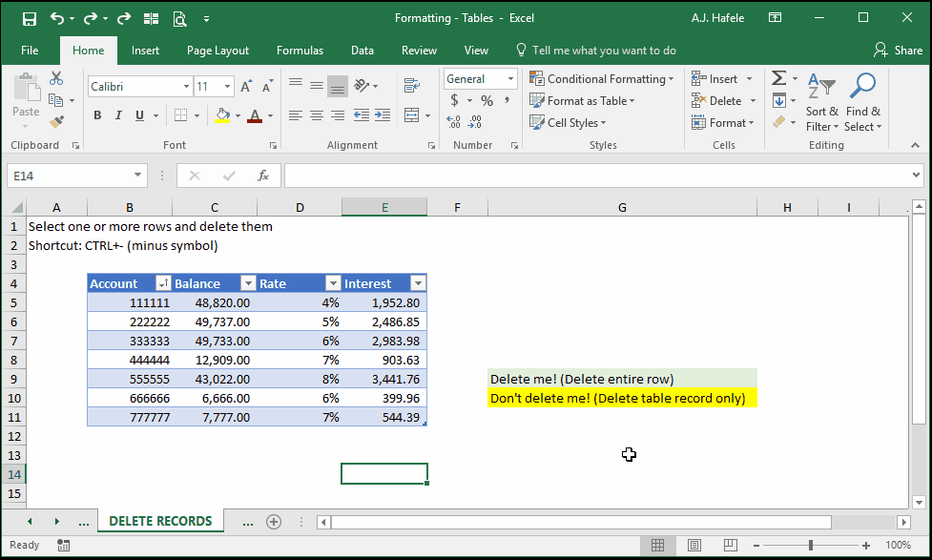Expand the formula bar

916,176
